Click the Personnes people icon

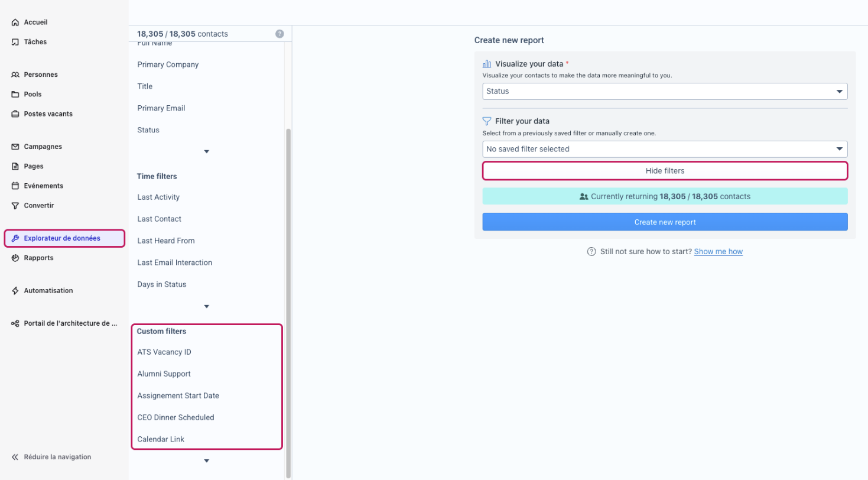pos(15,74)
